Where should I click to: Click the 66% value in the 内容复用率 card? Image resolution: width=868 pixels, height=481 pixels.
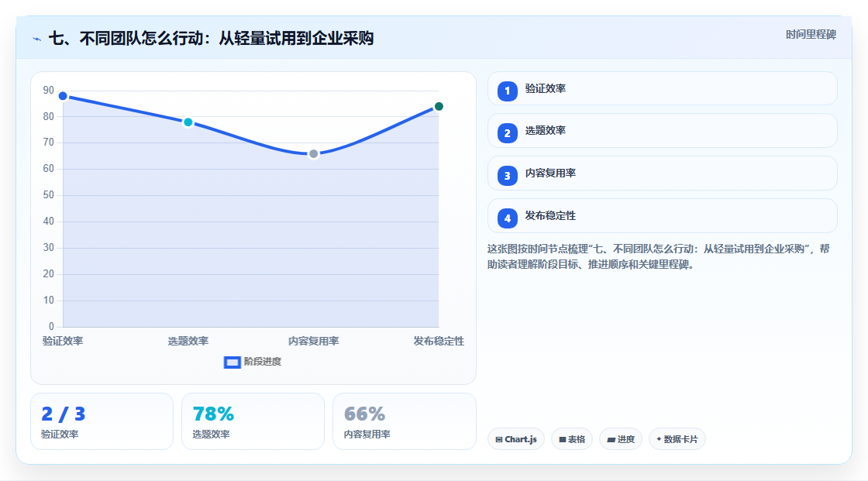click(364, 414)
